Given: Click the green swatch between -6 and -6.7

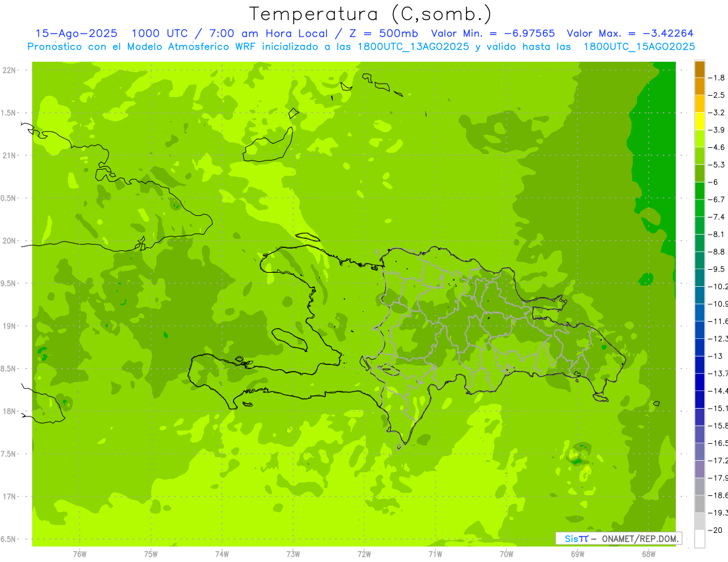Looking at the screenshot, I should tap(699, 190).
